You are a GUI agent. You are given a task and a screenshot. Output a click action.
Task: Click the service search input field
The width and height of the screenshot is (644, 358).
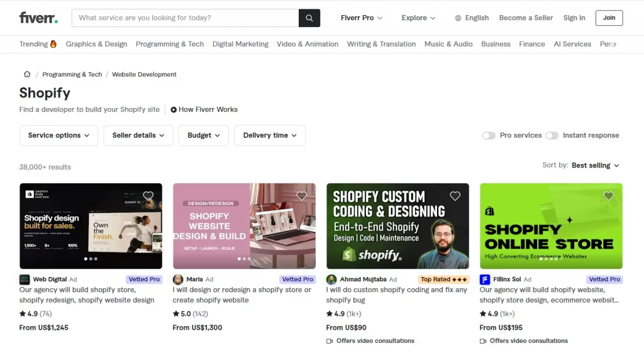tap(186, 18)
